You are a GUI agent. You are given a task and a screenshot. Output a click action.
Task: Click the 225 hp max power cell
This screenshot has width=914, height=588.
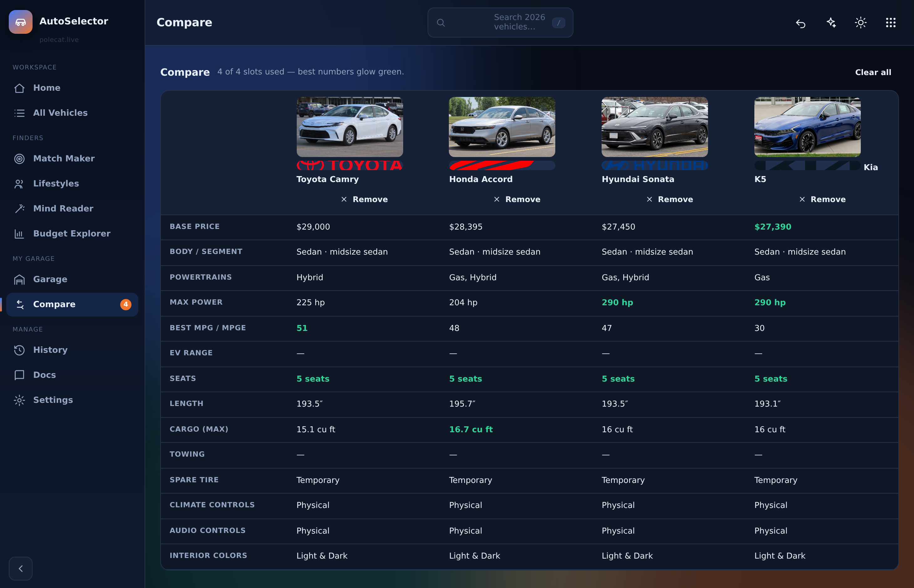(310, 302)
